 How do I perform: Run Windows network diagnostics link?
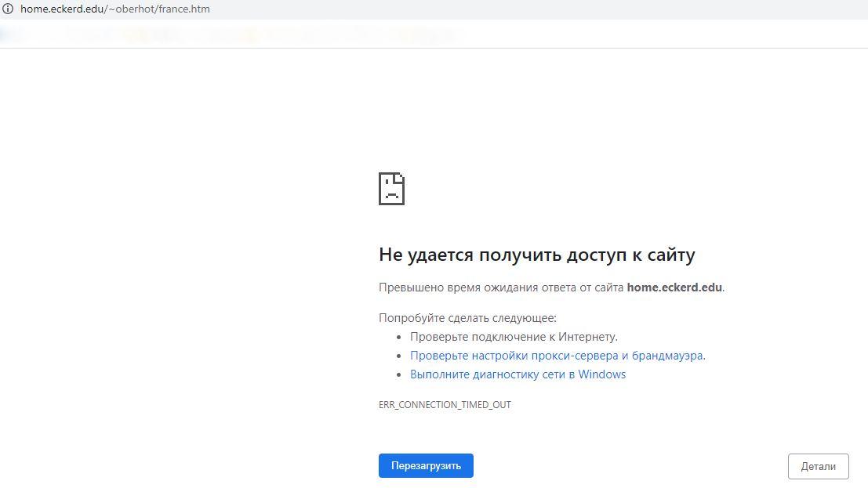coord(518,374)
